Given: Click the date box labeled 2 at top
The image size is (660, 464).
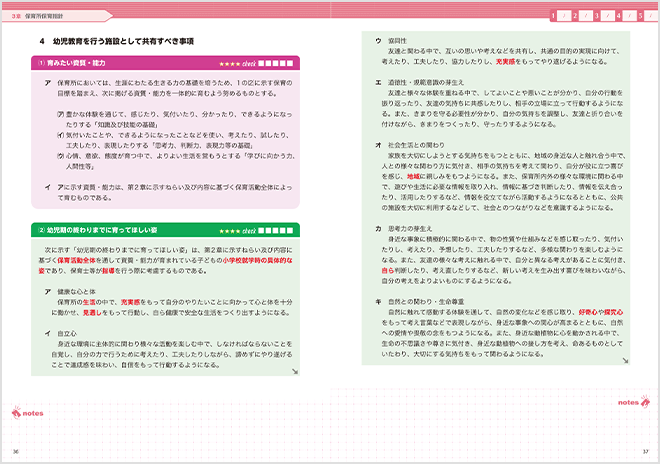Looking at the screenshot, I should tap(585, 16).
